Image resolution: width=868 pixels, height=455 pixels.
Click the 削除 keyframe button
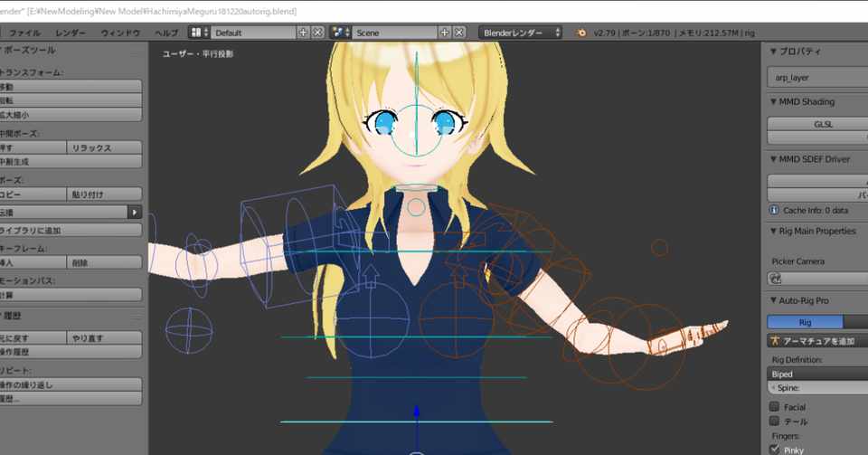[104, 263]
